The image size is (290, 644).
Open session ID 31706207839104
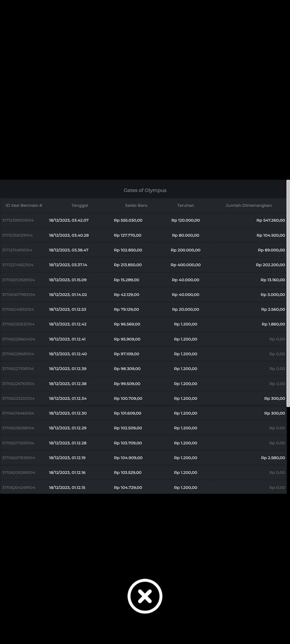pyautogui.click(x=19, y=458)
